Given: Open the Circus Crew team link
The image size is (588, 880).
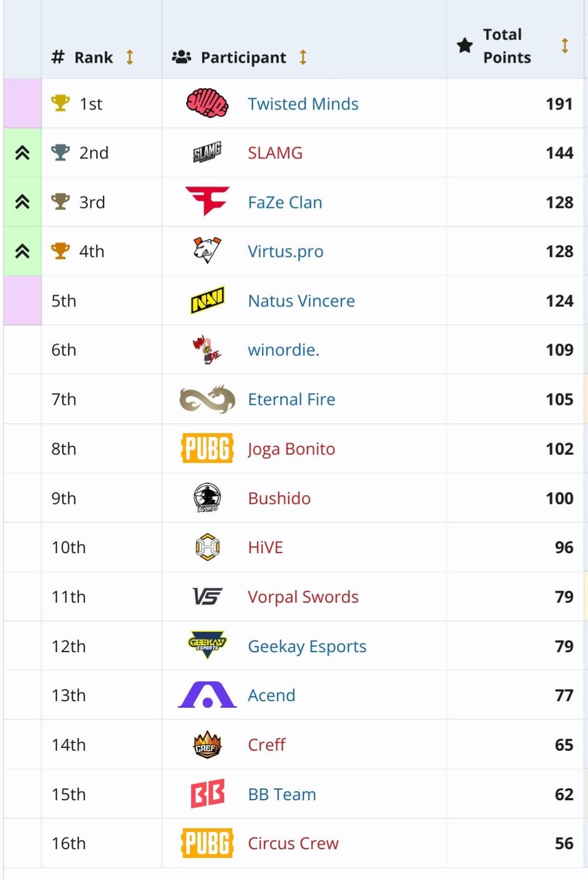Looking at the screenshot, I should pos(293,843).
